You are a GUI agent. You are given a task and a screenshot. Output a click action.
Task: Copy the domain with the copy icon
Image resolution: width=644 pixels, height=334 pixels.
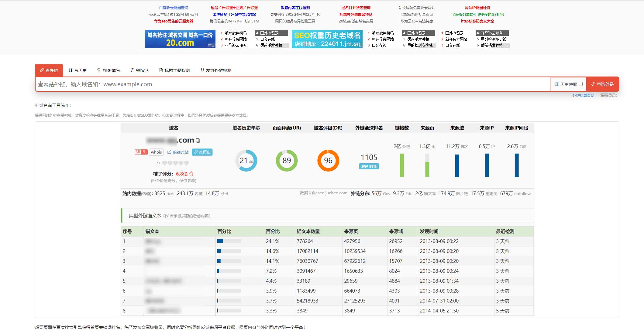(198, 141)
